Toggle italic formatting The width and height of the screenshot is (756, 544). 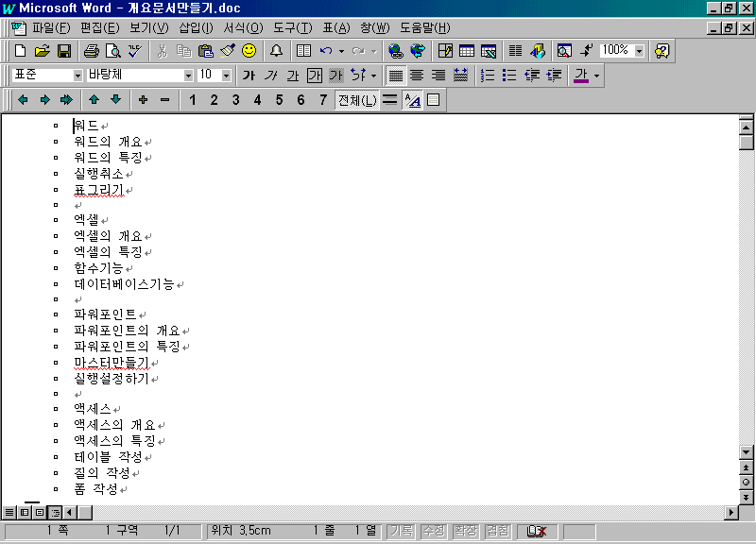[x=270, y=76]
